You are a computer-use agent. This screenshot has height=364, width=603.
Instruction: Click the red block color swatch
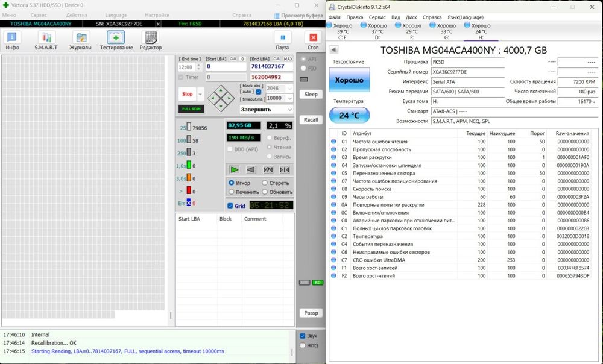click(189, 190)
